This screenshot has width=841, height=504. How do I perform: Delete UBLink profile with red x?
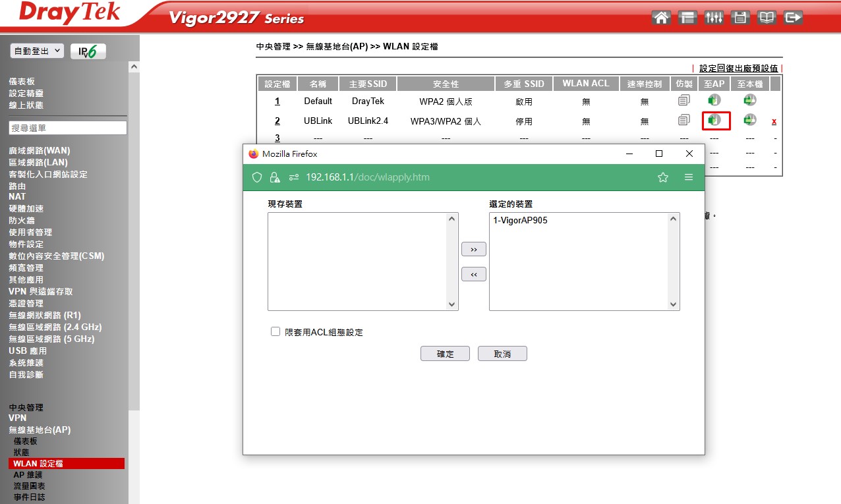point(774,121)
